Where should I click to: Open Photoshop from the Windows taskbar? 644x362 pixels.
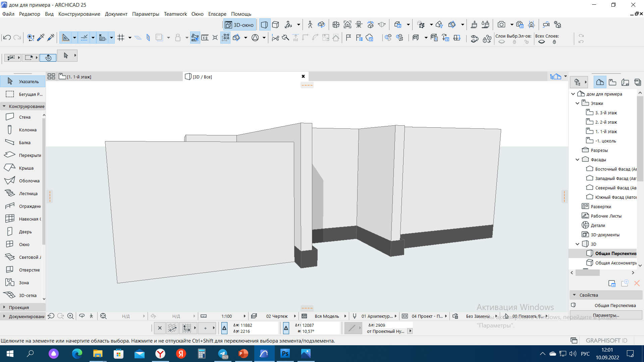pyautogui.click(x=285, y=354)
